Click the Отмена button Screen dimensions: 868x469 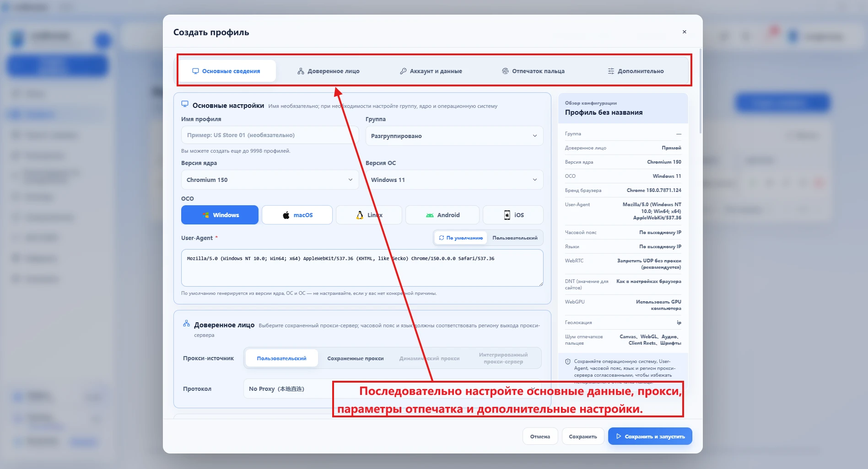(x=540, y=437)
